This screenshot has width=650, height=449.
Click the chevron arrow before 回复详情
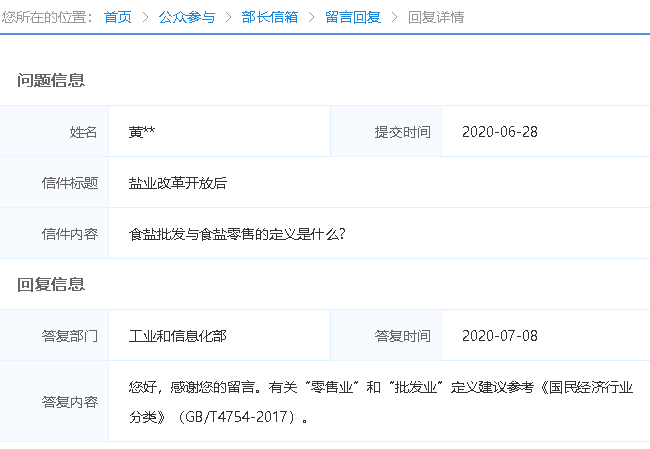(x=394, y=17)
